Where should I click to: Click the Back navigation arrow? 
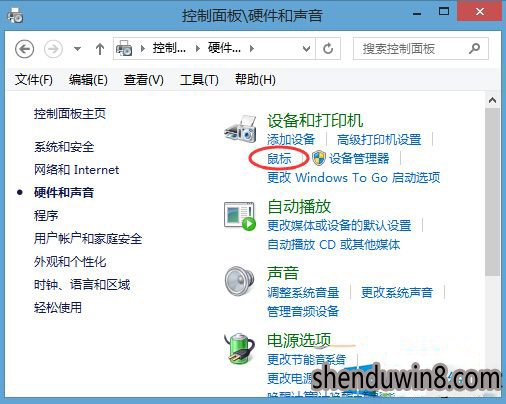pos(25,49)
